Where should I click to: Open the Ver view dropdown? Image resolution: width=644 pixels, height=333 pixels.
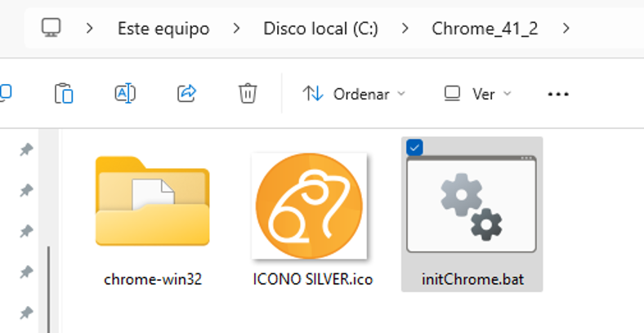[x=477, y=94]
